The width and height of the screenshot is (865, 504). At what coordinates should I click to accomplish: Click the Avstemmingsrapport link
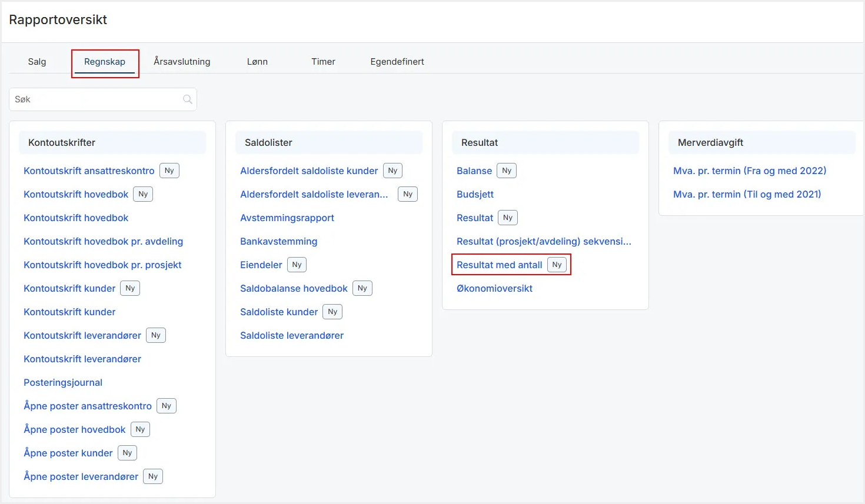287,218
